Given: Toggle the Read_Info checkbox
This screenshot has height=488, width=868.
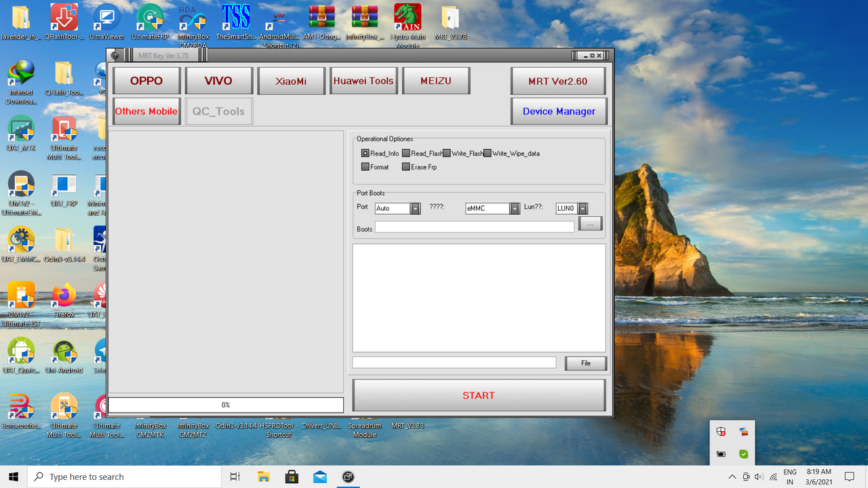Looking at the screenshot, I should [366, 153].
